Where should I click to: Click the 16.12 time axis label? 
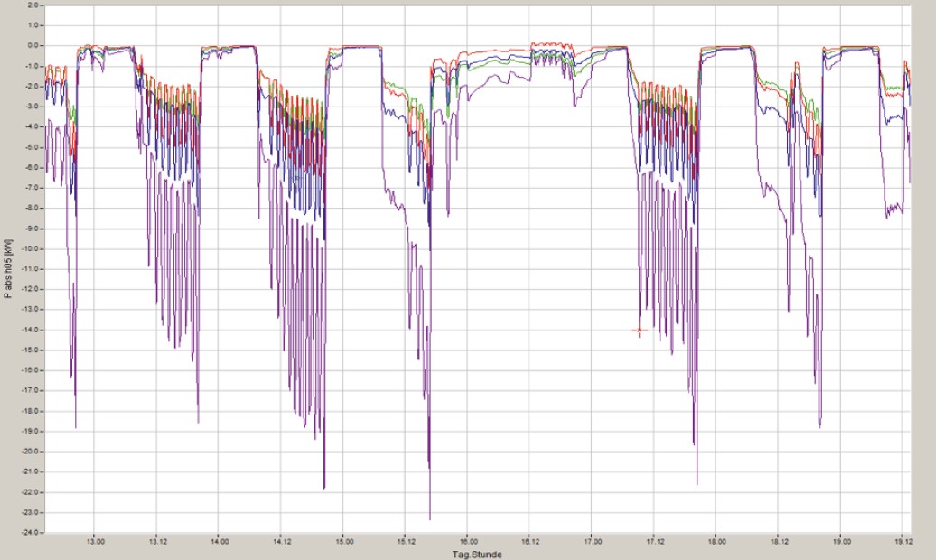click(529, 542)
